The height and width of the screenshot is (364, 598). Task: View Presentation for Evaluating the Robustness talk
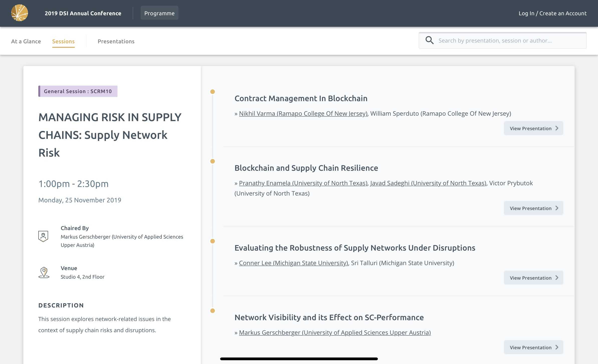point(533,278)
